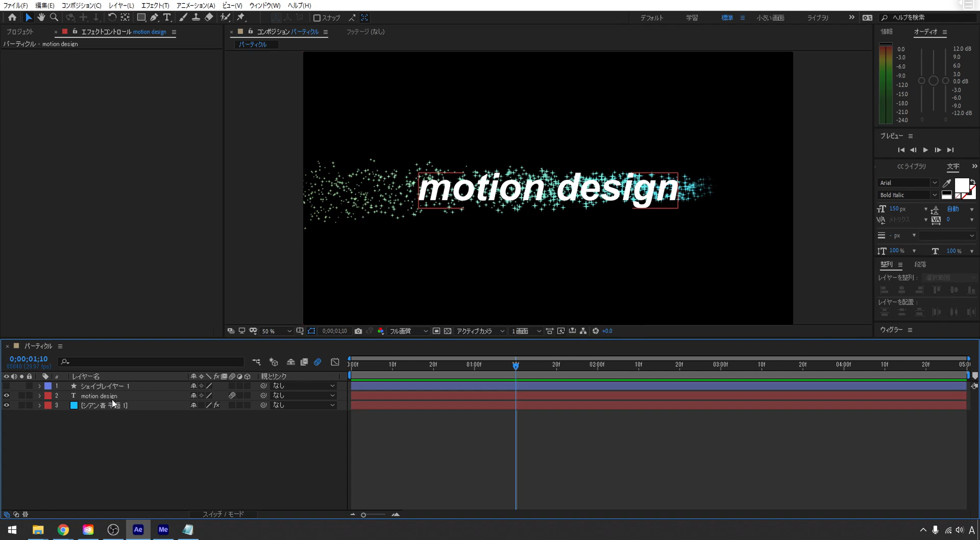Toggle the Snap checkbox
This screenshot has width=980, height=540.
(317, 18)
